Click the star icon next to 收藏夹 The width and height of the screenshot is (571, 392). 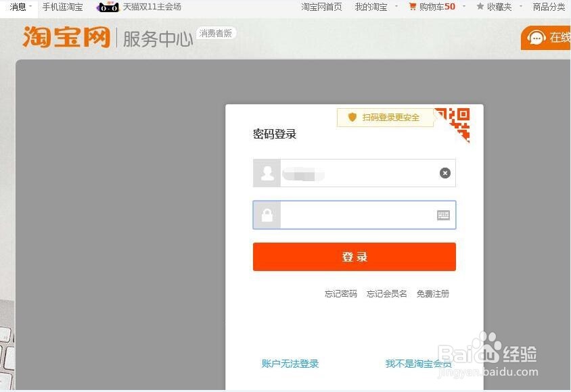(x=480, y=7)
